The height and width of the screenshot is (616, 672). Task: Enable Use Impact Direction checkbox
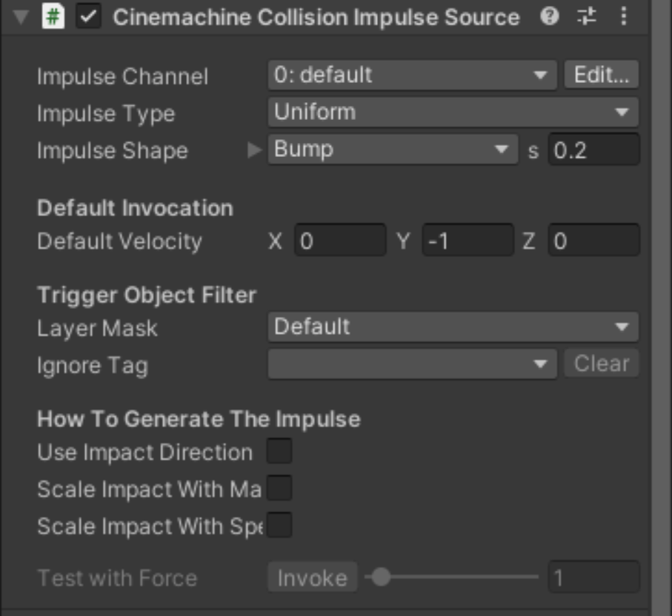pyautogui.click(x=279, y=451)
